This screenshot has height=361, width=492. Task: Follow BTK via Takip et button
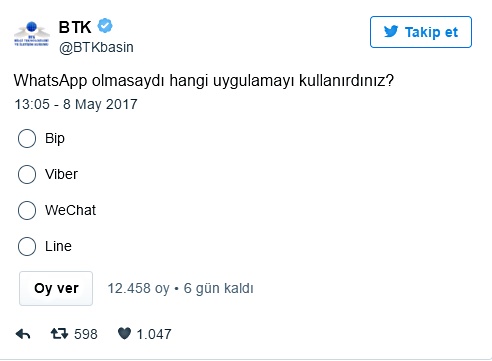point(421,32)
